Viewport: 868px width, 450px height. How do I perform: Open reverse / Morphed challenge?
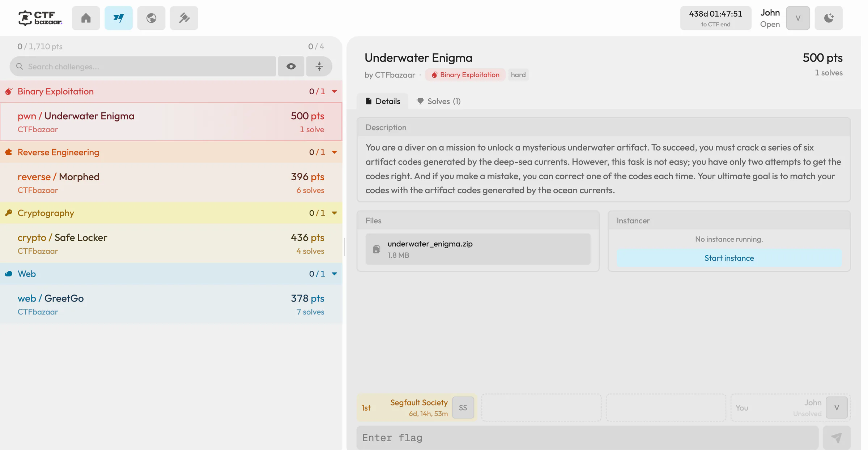point(171,183)
